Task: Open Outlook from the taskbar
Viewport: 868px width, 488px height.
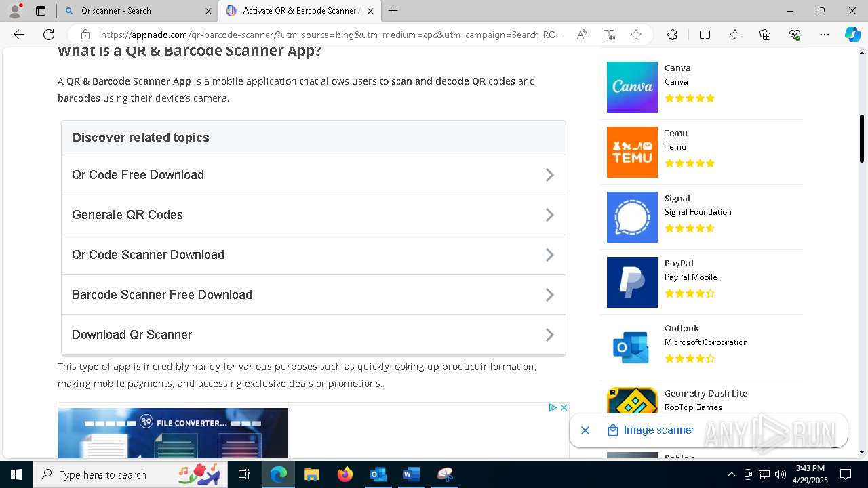Action: point(378,474)
